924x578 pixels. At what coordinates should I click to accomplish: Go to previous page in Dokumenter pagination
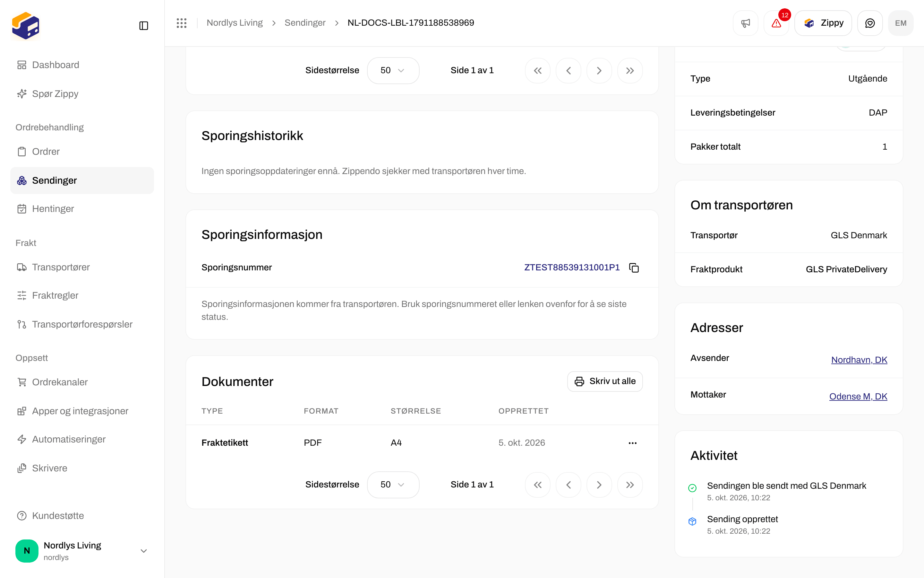[x=569, y=485]
